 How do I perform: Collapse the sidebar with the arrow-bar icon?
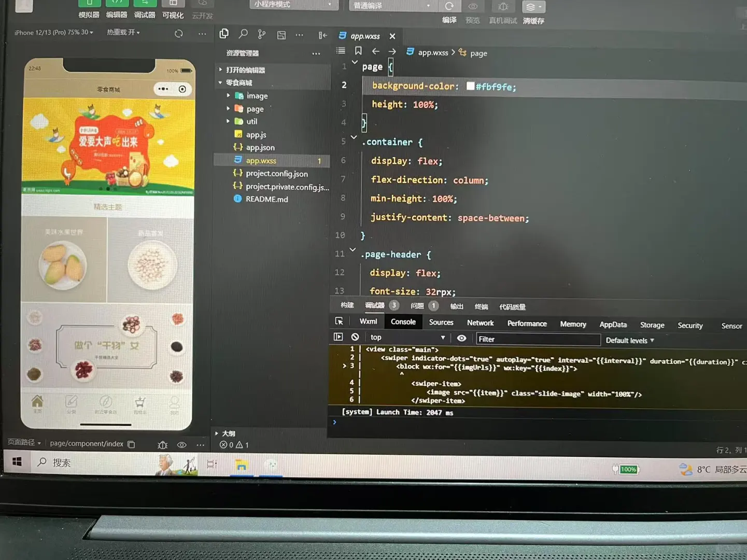click(322, 35)
